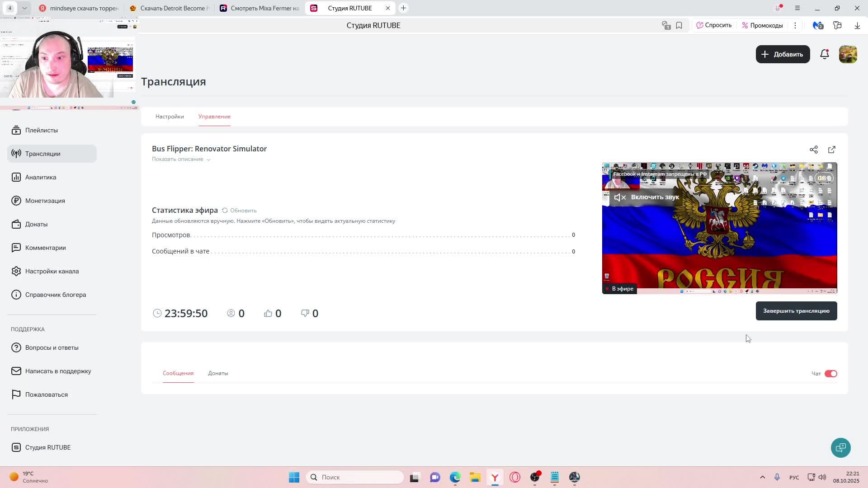868x488 pixels.
Task: Click the Windows taskbar search field
Action: point(355,477)
